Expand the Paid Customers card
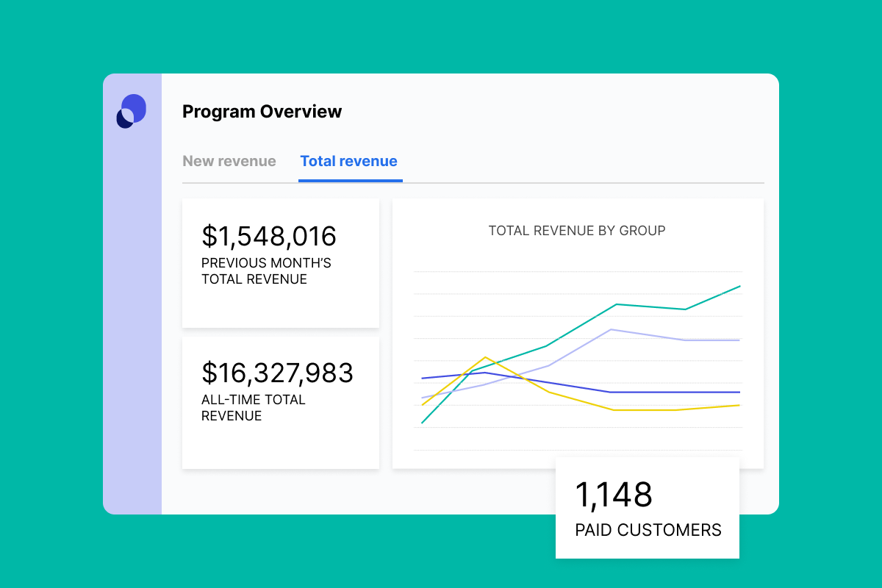The image size is (882, 588). pyautogui.click(x=647, y=508)
